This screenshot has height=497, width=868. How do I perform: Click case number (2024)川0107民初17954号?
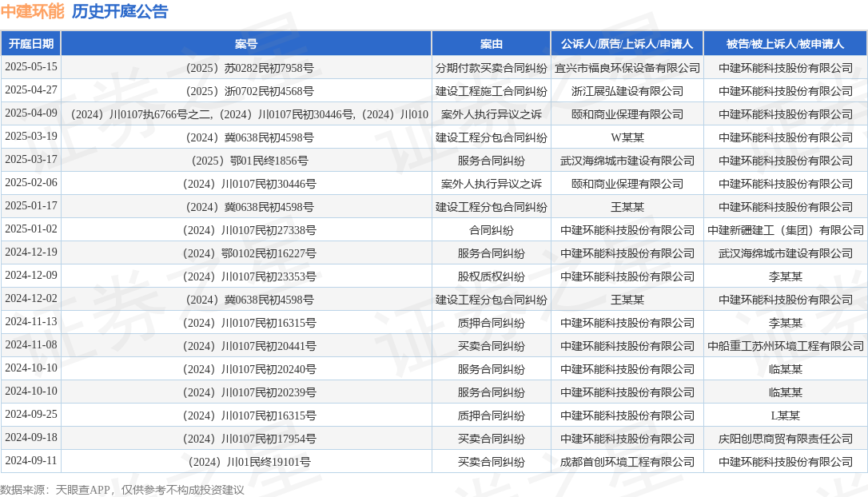(x=246, y=440)
